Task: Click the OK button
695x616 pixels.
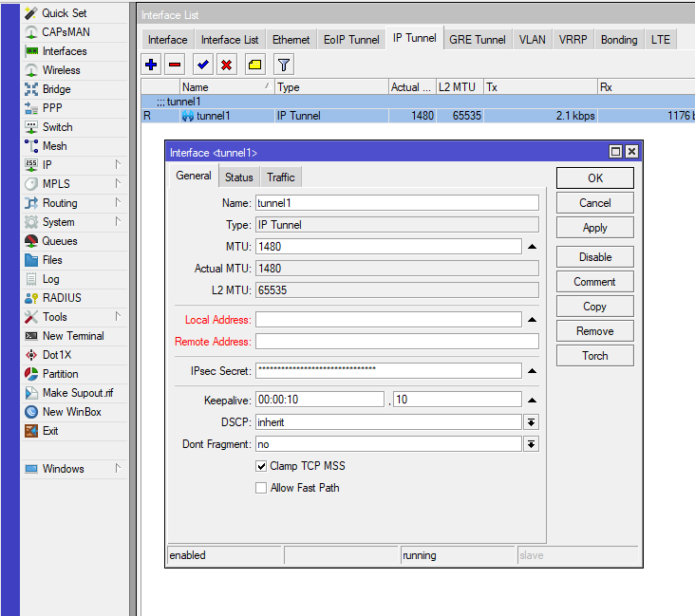Action: click(594, 178)
